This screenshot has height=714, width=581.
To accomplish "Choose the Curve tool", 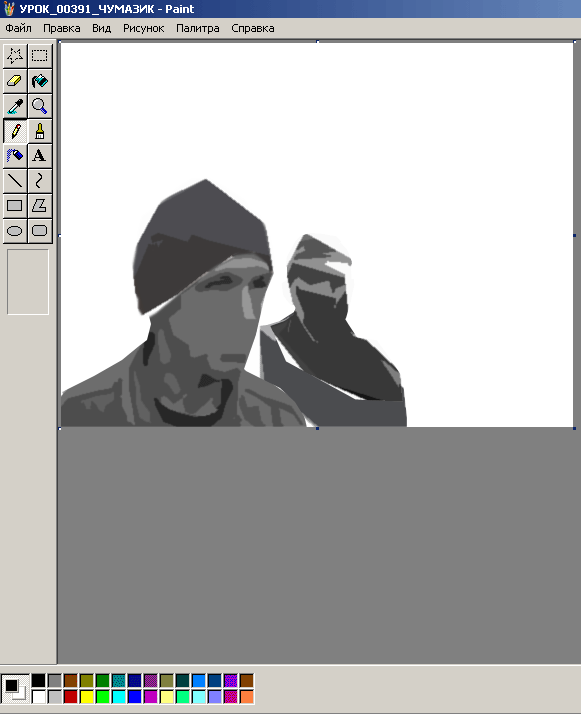I will point(40,181).
